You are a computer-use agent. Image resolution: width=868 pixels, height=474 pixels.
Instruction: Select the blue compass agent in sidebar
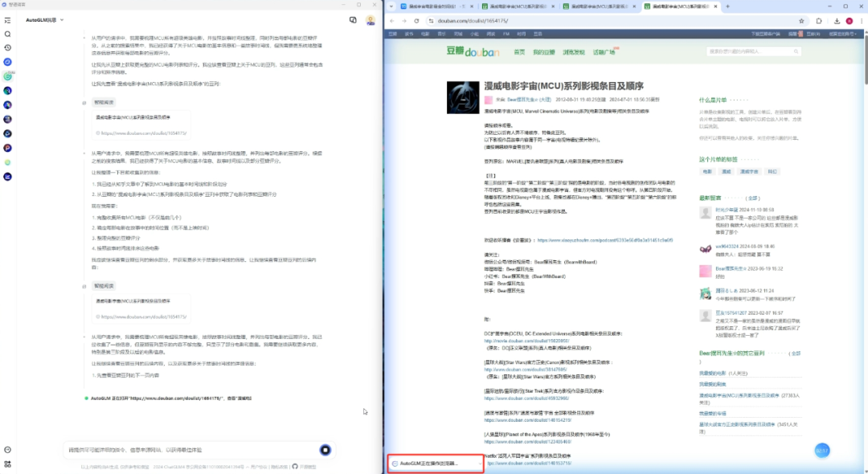coord(7,62)
